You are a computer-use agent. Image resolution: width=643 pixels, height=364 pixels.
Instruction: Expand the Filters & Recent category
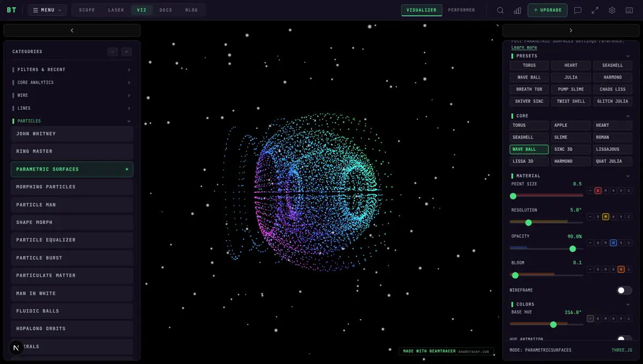click(x=72, y=70)
